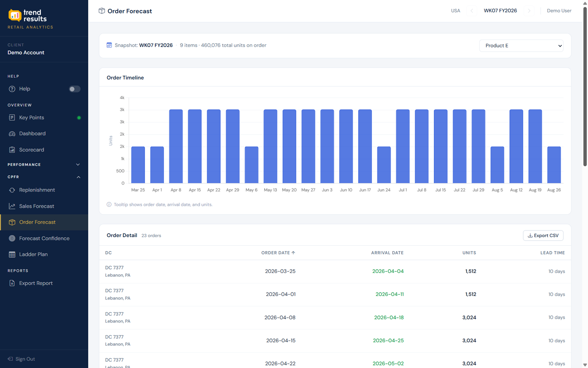
Task: Expand the Performance section
Action: [x=78, y=165]
